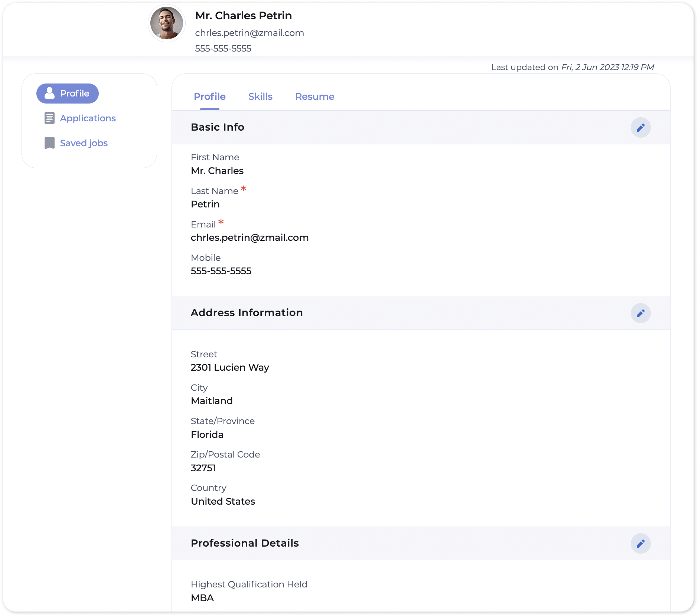This screenshot has width=698, height=616.
Task: Open the Applications link in the sidebar
Action: [x=88, y=118]
